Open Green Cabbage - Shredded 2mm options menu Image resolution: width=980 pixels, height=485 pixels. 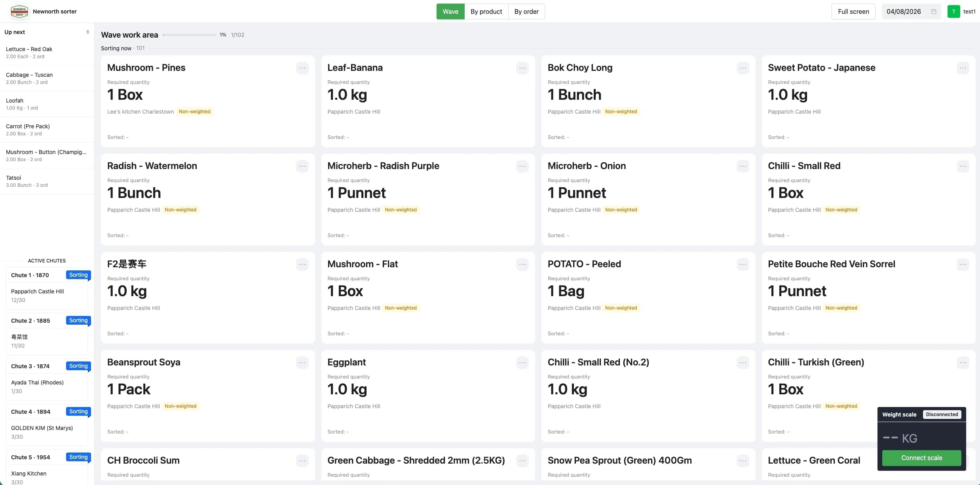point(522,461)
